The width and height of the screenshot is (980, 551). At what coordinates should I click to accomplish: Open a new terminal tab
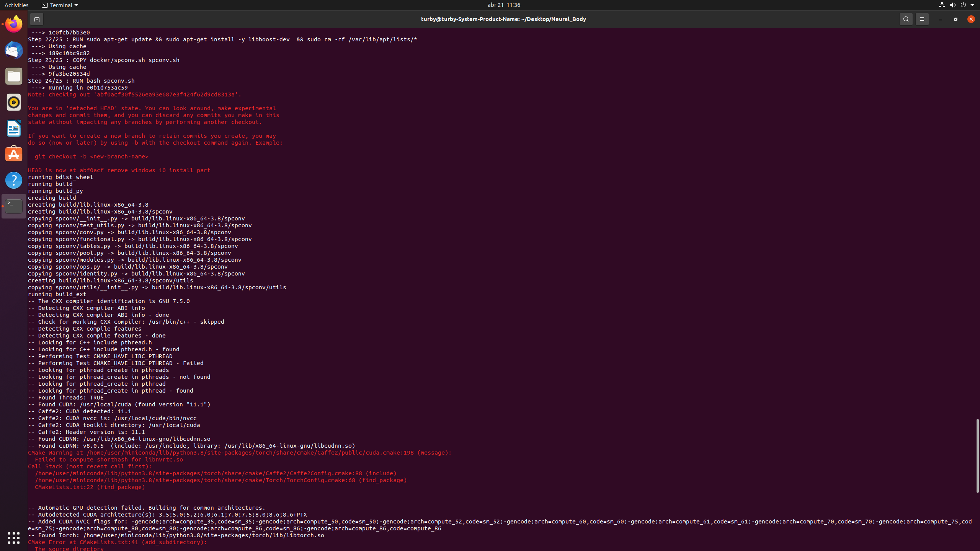(x=37, y=19)
